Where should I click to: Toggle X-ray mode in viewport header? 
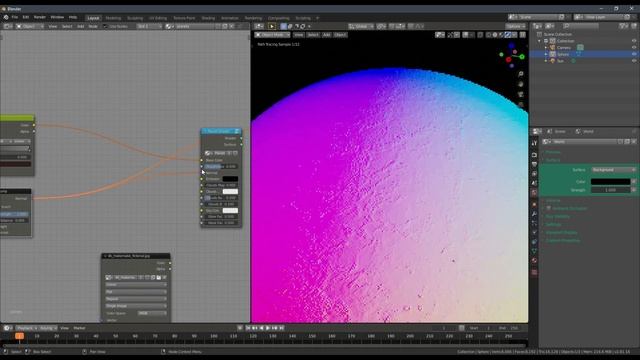[x=480, y=35]
